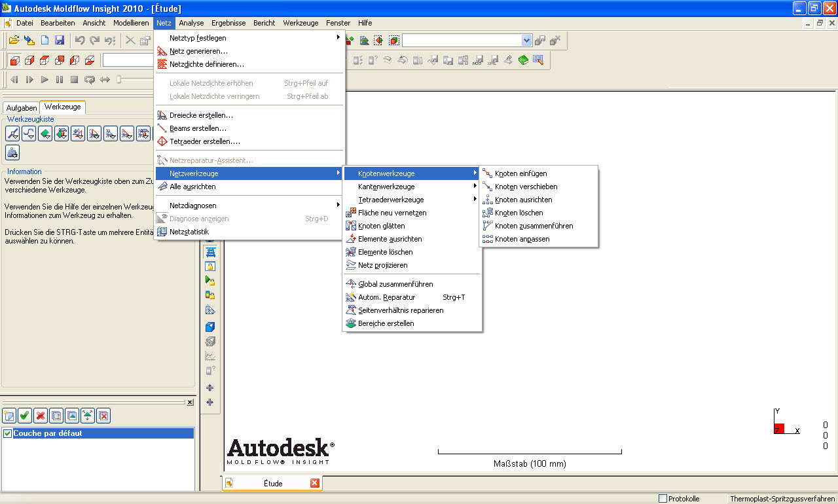Image resolution: width=838 pixels, height=504 pixels.
Task: Select Elemente ausrichten item
Action: pyautogui.click(x=412, y=239)
